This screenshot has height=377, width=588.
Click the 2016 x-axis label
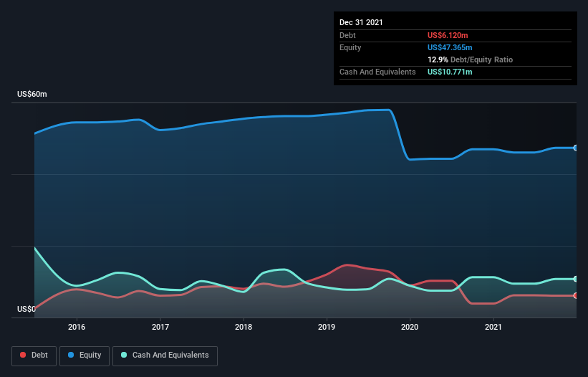click(77, 327)
